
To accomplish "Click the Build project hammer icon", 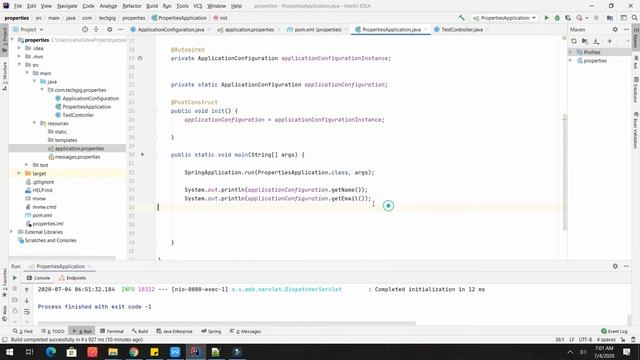I will point(461,18).
